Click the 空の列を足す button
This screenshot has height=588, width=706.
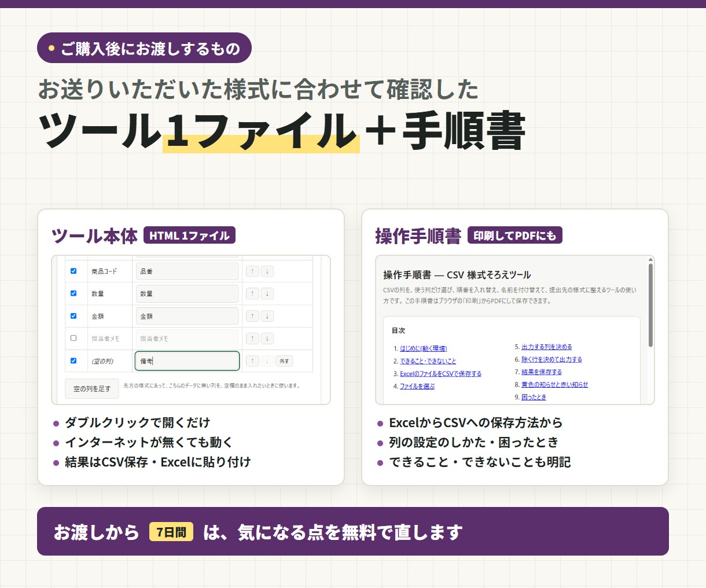click(x=92, y=389)
